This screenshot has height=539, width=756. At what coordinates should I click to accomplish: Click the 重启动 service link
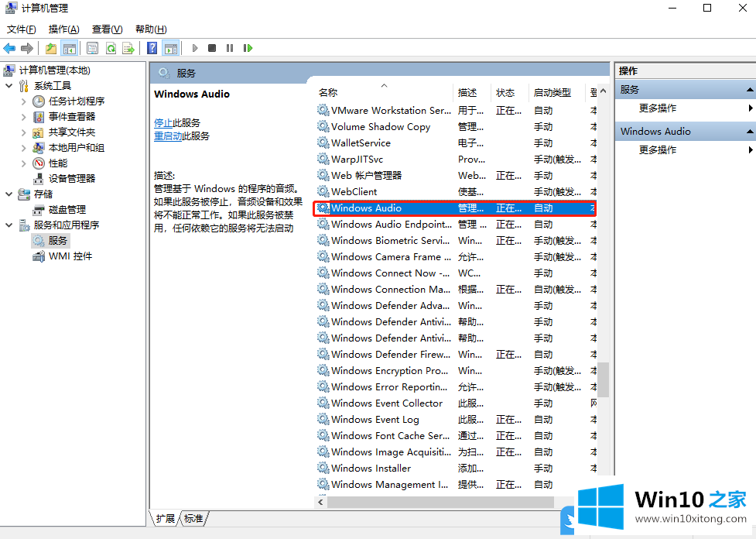click(x=168, y=136)
